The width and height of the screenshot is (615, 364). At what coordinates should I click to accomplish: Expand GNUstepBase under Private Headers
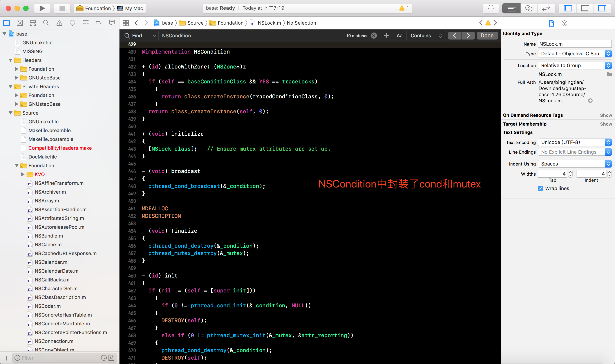coord(17,104)
